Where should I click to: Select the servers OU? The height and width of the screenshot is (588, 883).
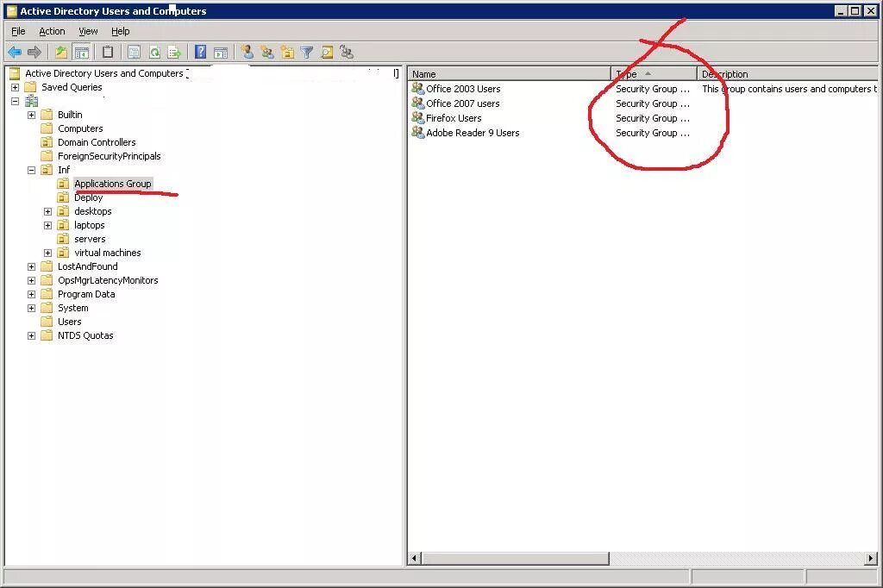[90, 239]
